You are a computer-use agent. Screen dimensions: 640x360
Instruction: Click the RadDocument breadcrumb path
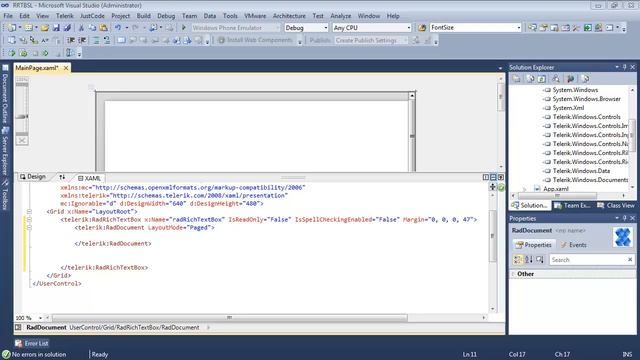(x=134, y=327)
